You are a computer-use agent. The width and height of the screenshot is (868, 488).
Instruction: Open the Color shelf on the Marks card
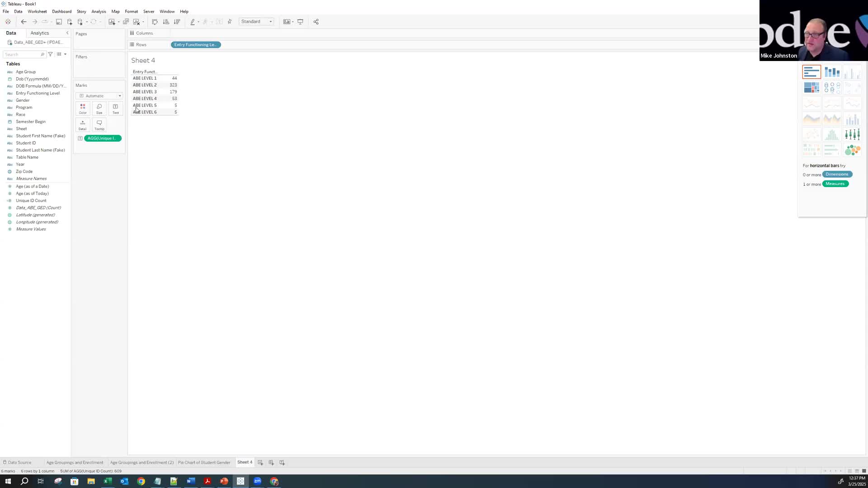pos(83,108)
